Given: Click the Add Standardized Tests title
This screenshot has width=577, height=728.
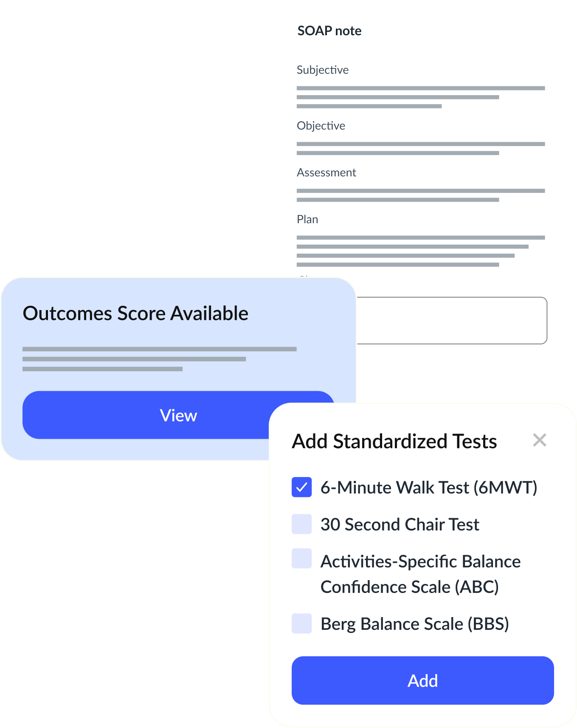Looking at the screenshot, I should tap(394, 441).
